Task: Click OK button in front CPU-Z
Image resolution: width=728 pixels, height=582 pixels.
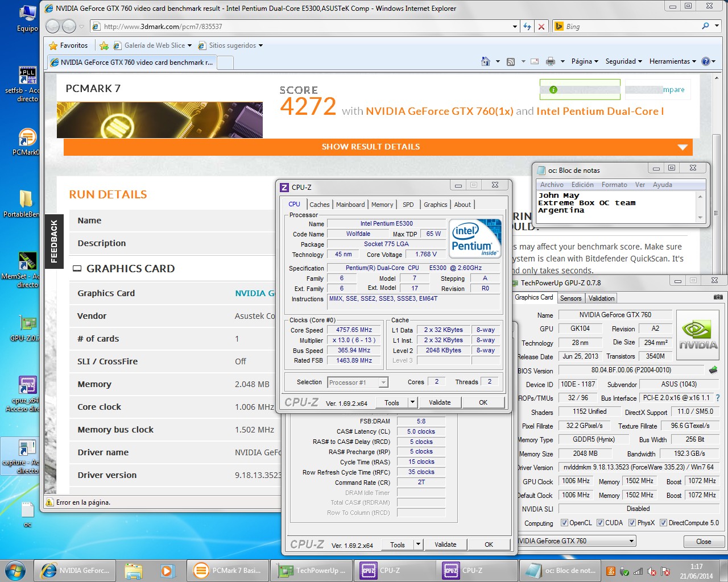Action: [x=483, y=402]
